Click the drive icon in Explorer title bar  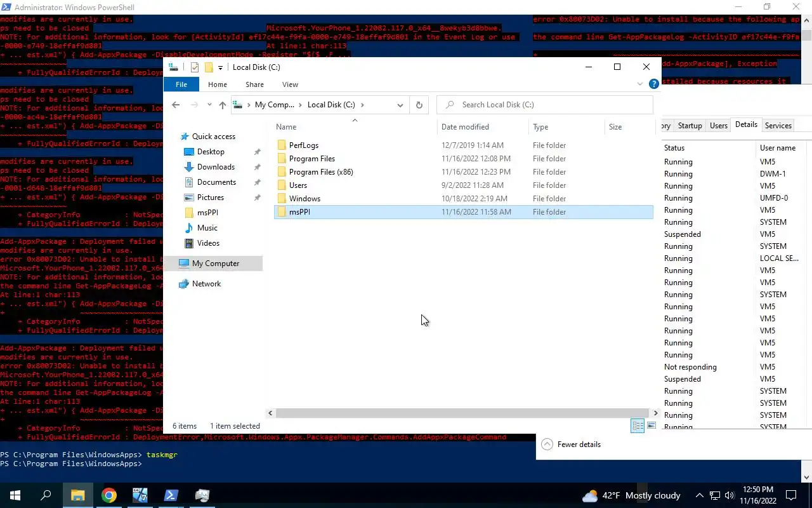[x=173, y=67]
